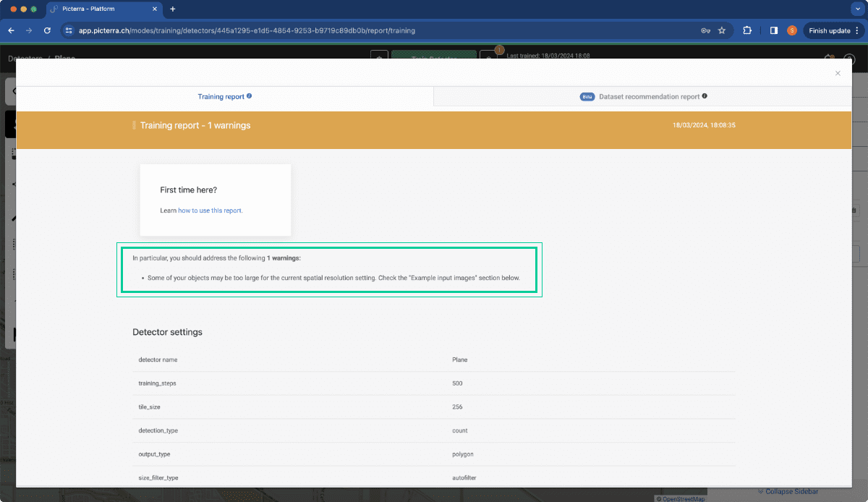
Task: Open the 'how to use this report' link
Action: [x=210, y=210]
